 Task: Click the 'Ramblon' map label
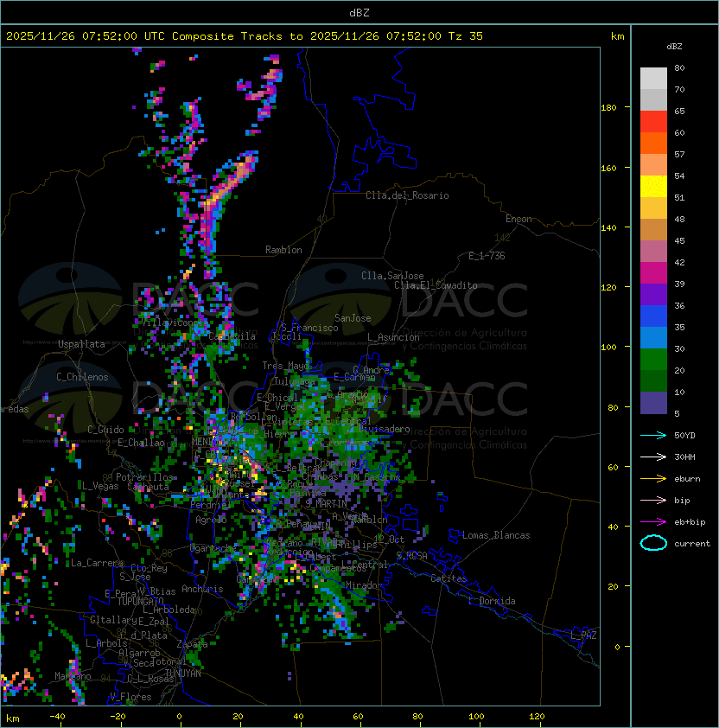[283, 250]
